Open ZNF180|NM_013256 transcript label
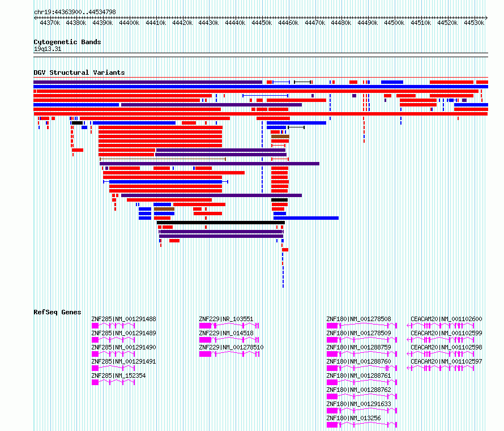 point(353,418)
